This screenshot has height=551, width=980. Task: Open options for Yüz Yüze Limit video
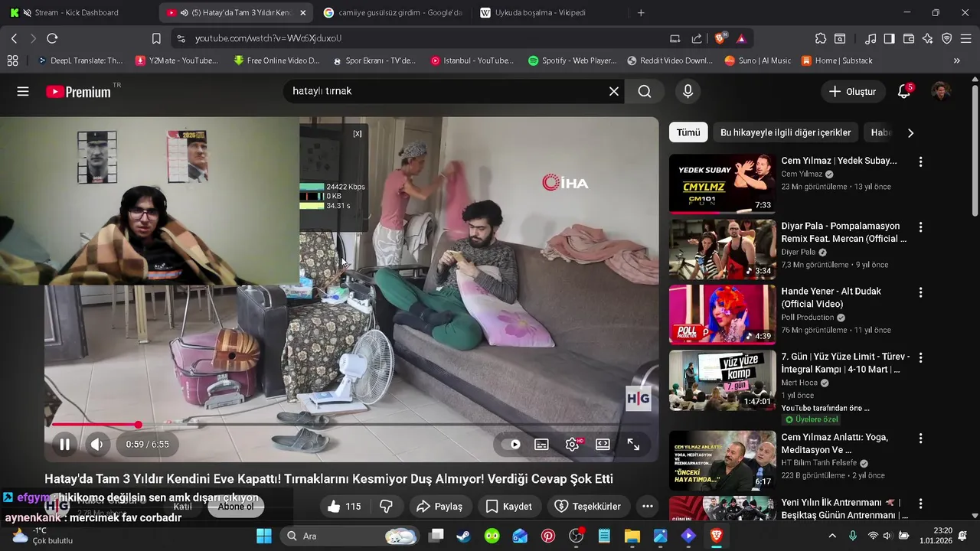click(x=920, y=357)
